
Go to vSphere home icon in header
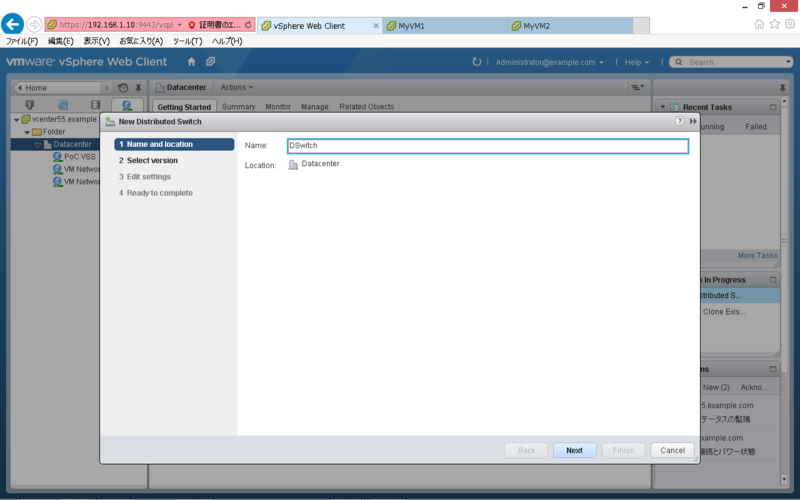(x=191, y=62)
